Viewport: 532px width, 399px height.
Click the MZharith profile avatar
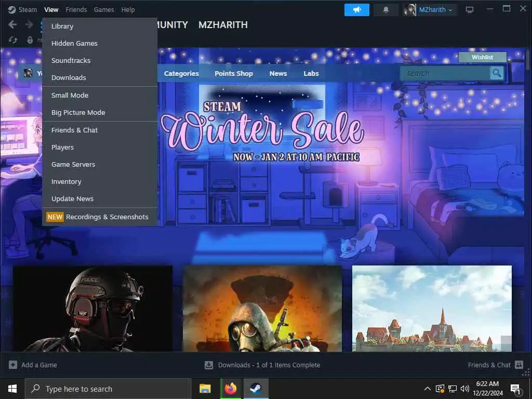(409, 10)
